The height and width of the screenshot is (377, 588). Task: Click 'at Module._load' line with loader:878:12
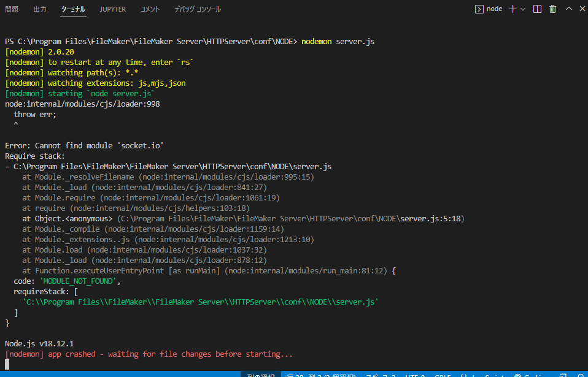tap(144, 261)
